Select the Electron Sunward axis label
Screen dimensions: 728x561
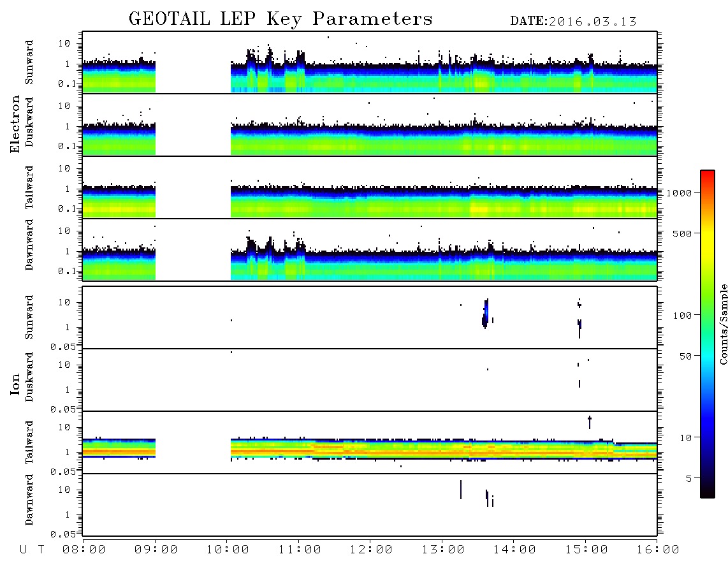click(x=29, y=62)
